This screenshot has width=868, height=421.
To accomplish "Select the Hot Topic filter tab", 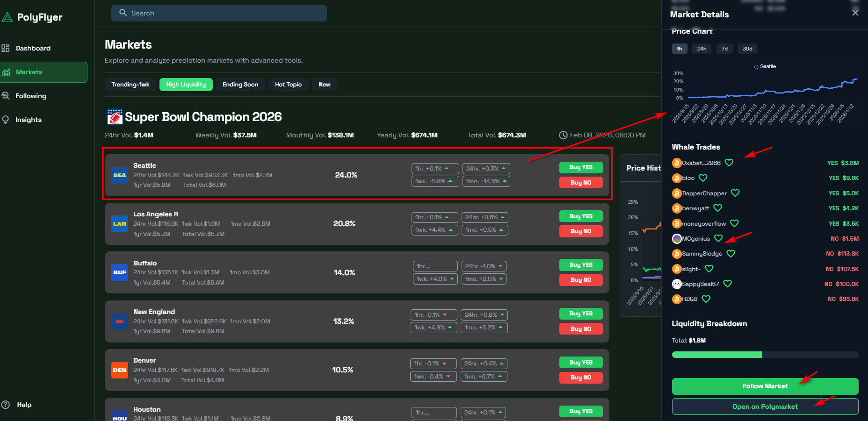I will 288,85.
